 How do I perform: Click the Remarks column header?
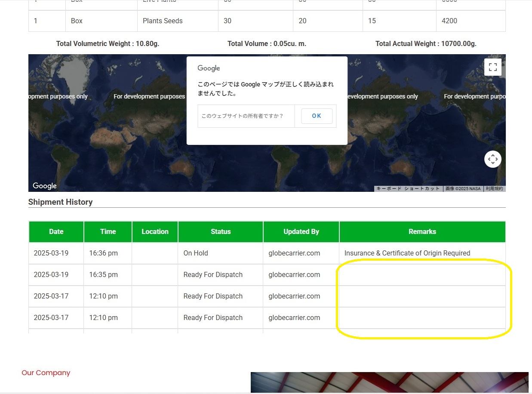point(422,232)
